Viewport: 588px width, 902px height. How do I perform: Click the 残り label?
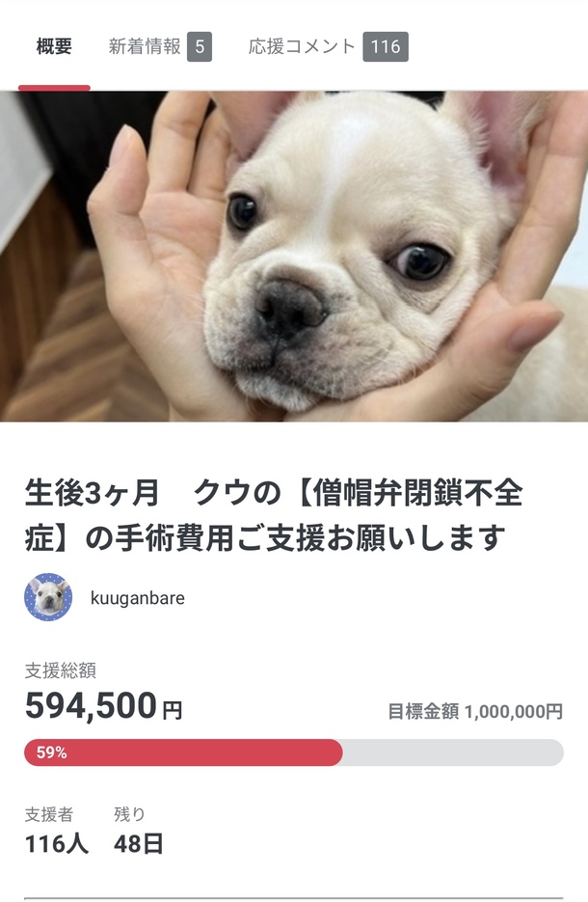(129, 814)
